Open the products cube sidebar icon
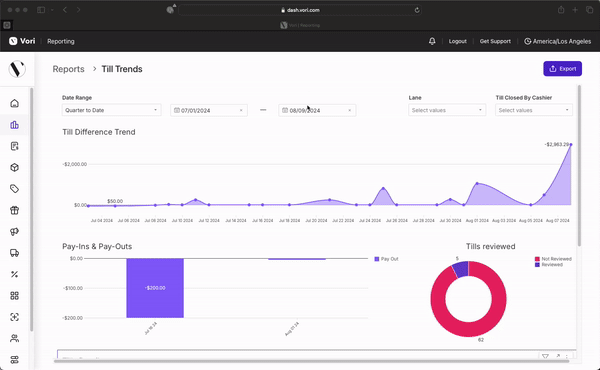This screenshot has width=600, height=370. (15, 168)
